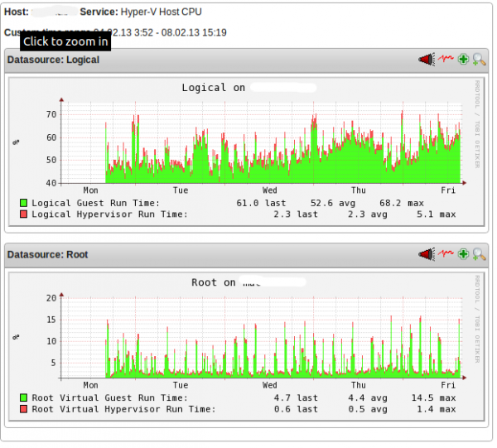Click the 'Root on' graph title
Screen dimensions: 497x448
pos(213,282)
